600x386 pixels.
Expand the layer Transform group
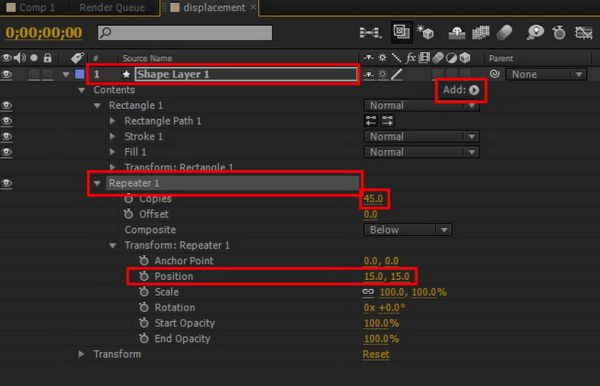81,354
